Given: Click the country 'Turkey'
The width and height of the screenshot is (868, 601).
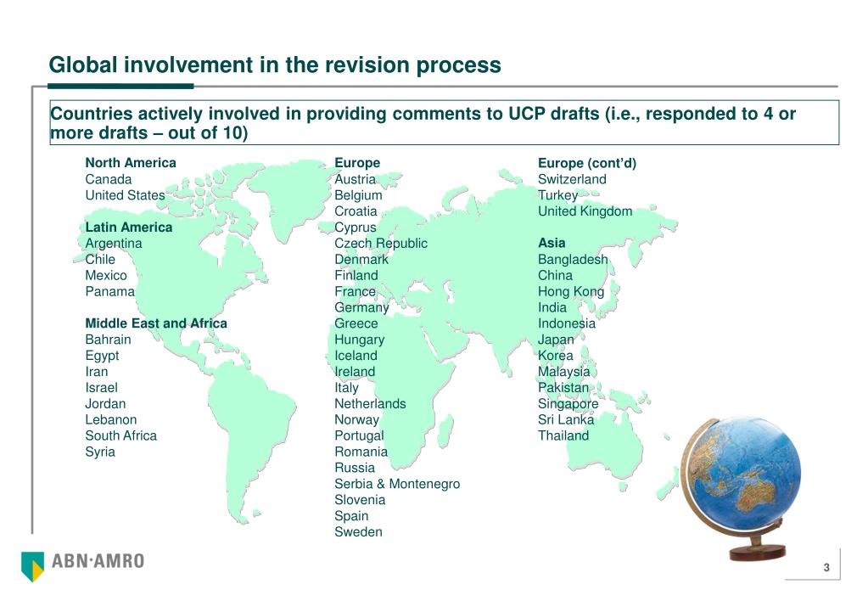Looking at the screenshot, I should (557, 195).
